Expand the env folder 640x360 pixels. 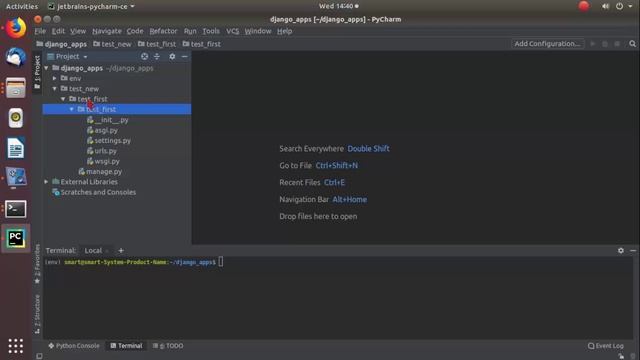[x=54, y=78]
